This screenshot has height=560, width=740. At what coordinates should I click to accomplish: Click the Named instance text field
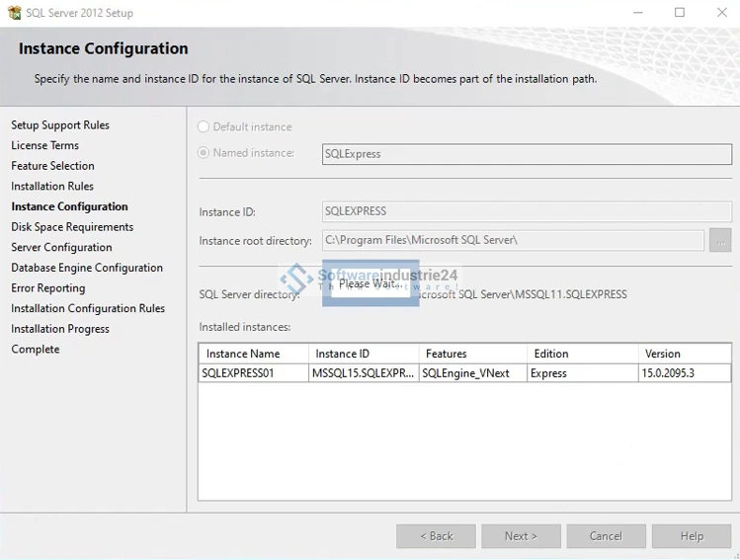coord(527,154)
